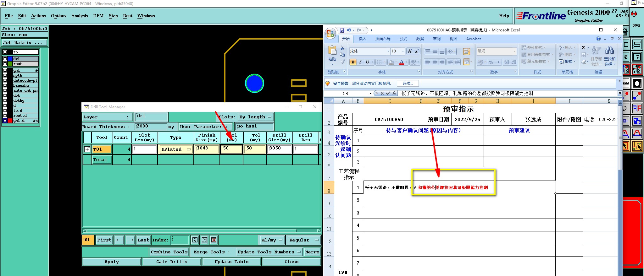Click green color swatch of rout layer
The width and height of the screenshot is (644, 276).
tap(10, 64)
